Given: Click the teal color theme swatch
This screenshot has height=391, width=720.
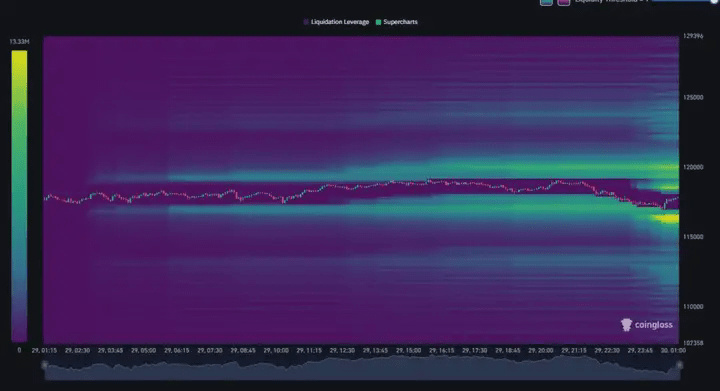Looking at the screenshot, I should 546,2.
